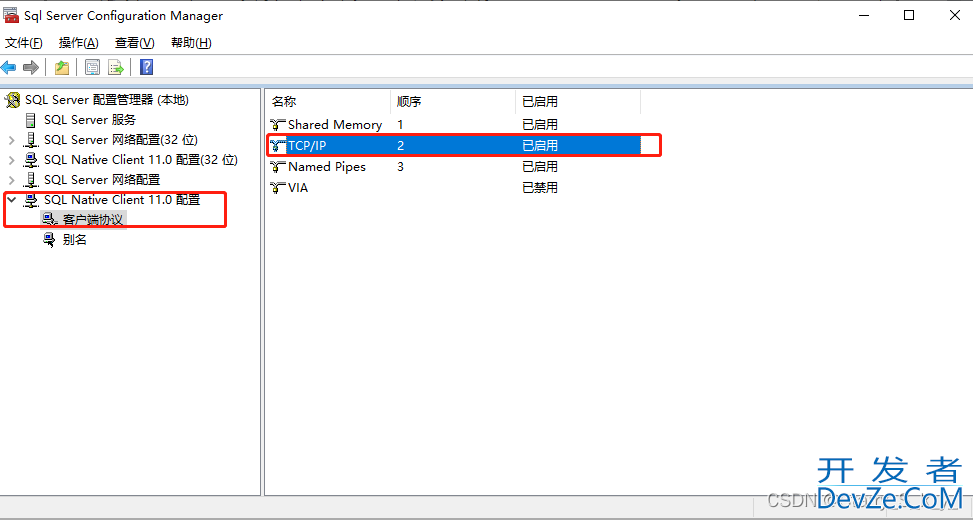Select SQL Server 配置管理器 (本地) tree root
Image resolution: width=973 pixels, height=520 pixels.
pyautogui.click(x=107, y=100)
